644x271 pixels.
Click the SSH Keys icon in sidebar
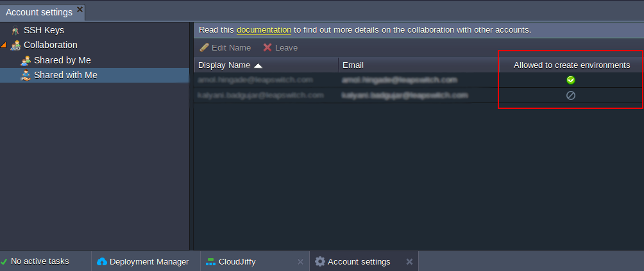(x=15, y=30)
